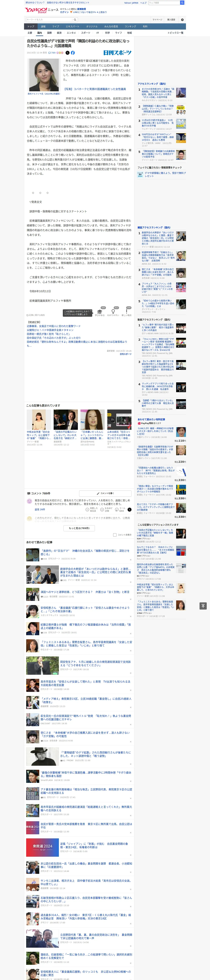
Task: Open the 【写真】コバホークと笑顔の国連職員 link
Action: click(95, 89)
